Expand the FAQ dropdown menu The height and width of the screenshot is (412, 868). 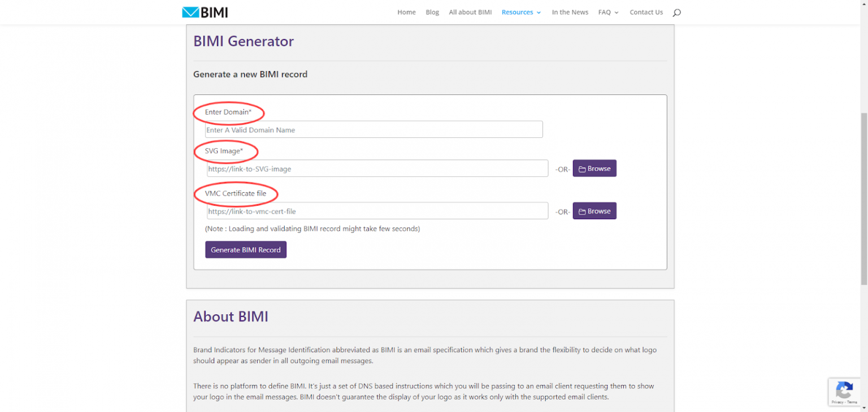[609, 12]
